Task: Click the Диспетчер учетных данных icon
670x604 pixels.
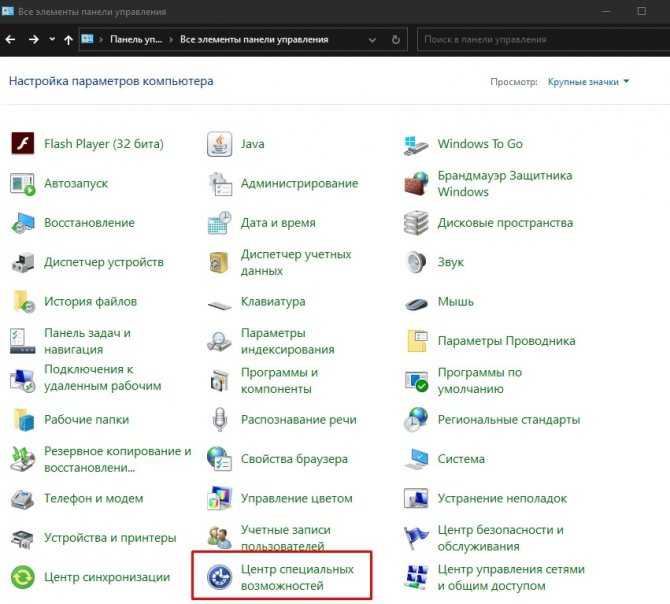Action: (219, 262)
